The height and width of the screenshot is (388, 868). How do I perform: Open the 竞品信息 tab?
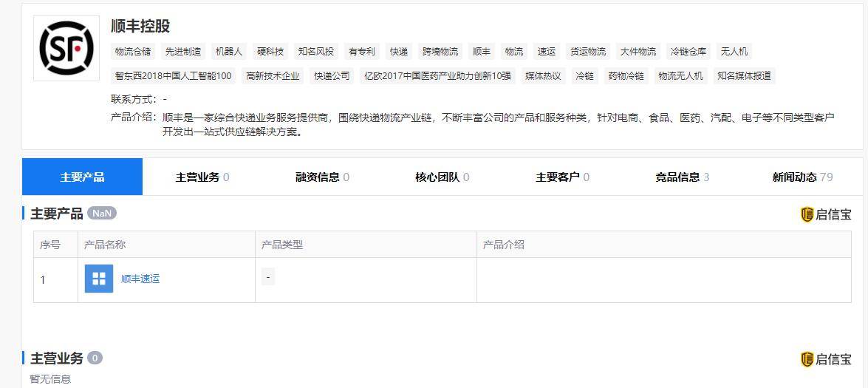[x=683, y=177]
